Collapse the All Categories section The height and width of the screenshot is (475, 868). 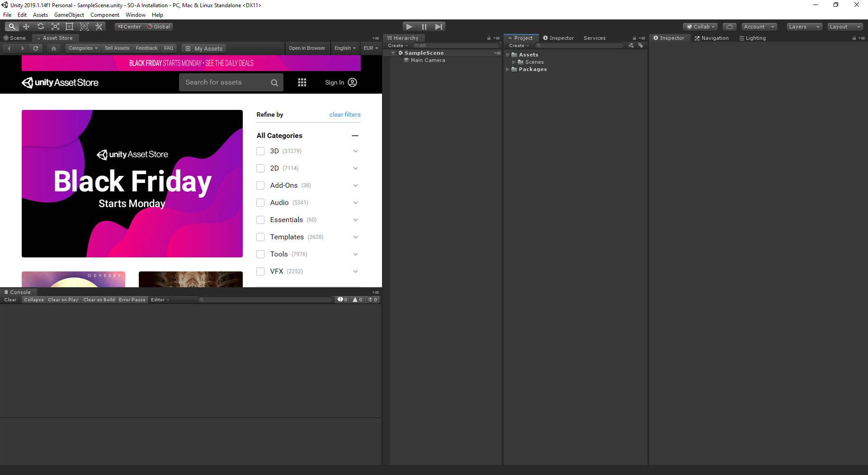coord(355,136)
